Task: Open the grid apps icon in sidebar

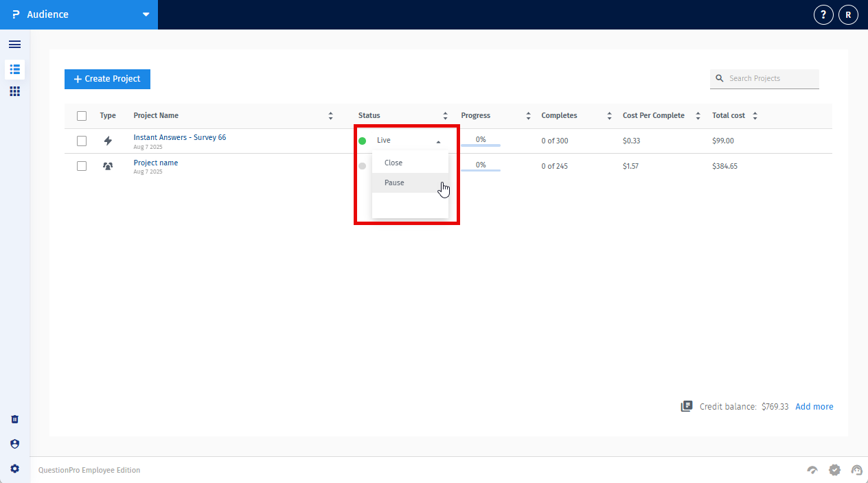Action: coord(14,91)
